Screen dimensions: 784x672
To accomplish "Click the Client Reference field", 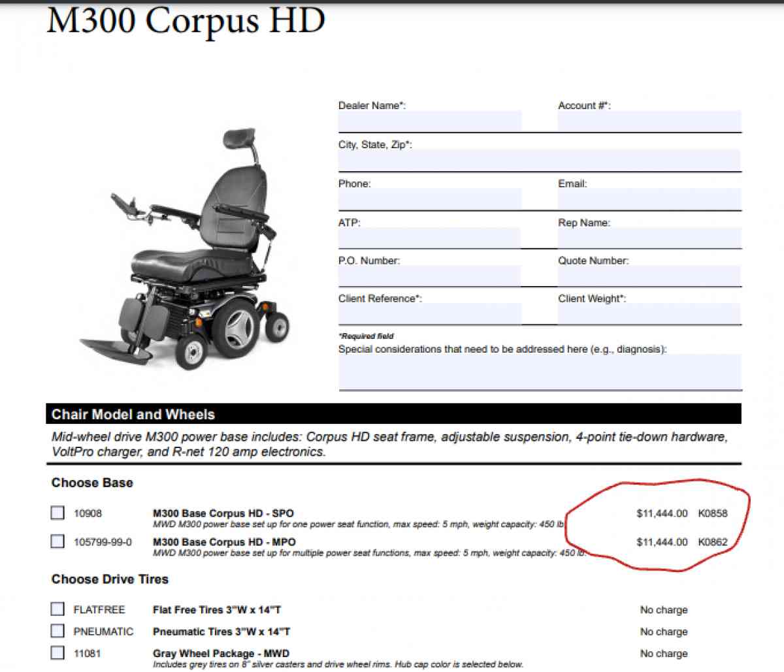I will (428, 313).
